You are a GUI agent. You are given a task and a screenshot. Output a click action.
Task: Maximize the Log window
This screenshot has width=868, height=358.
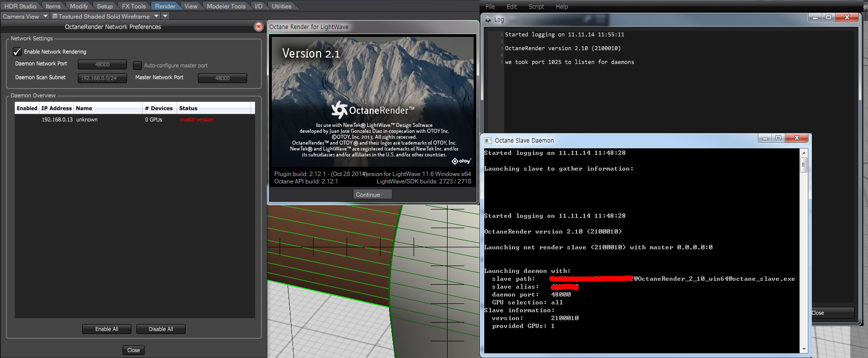pyautogui.click(x=828, y=17)
